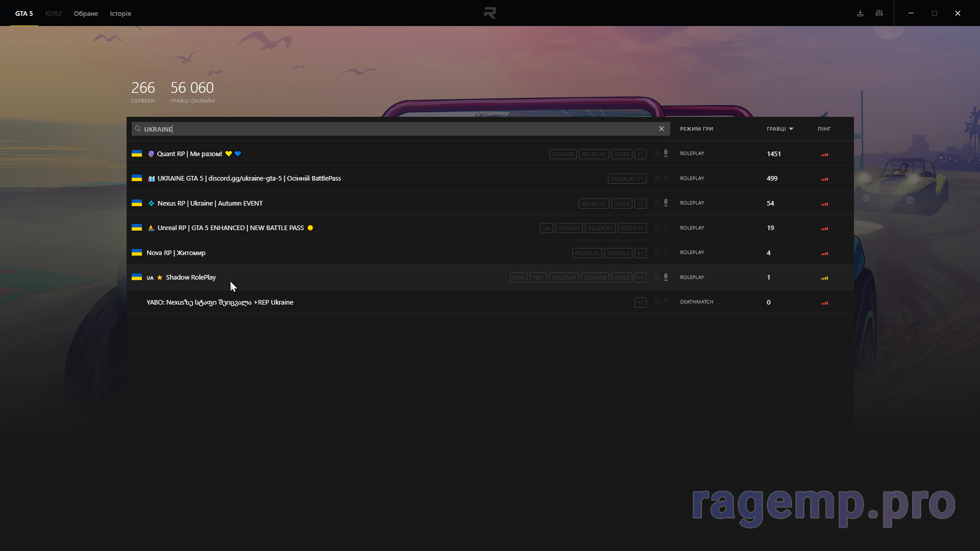The height and width of the screenshot is (551, 980).
Task: Sort by the Пінг column header
Action: (824, 129)
